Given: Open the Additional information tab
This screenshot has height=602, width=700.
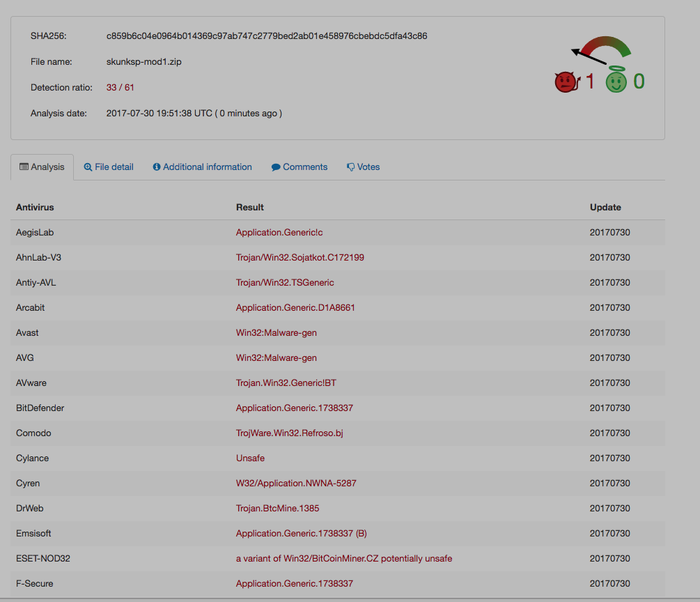Looking at the screenshot, I should pyautogui.click(x=202, y=167).
